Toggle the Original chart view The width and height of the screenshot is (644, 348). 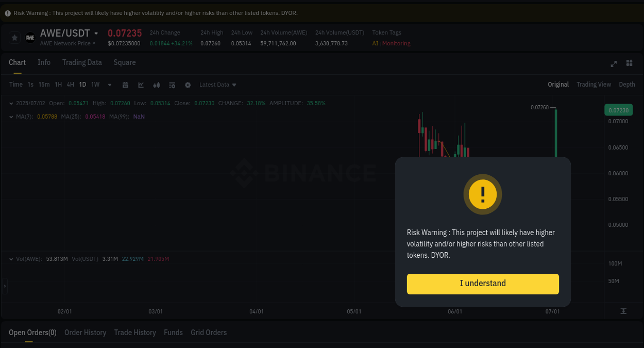tap(558, 84)
